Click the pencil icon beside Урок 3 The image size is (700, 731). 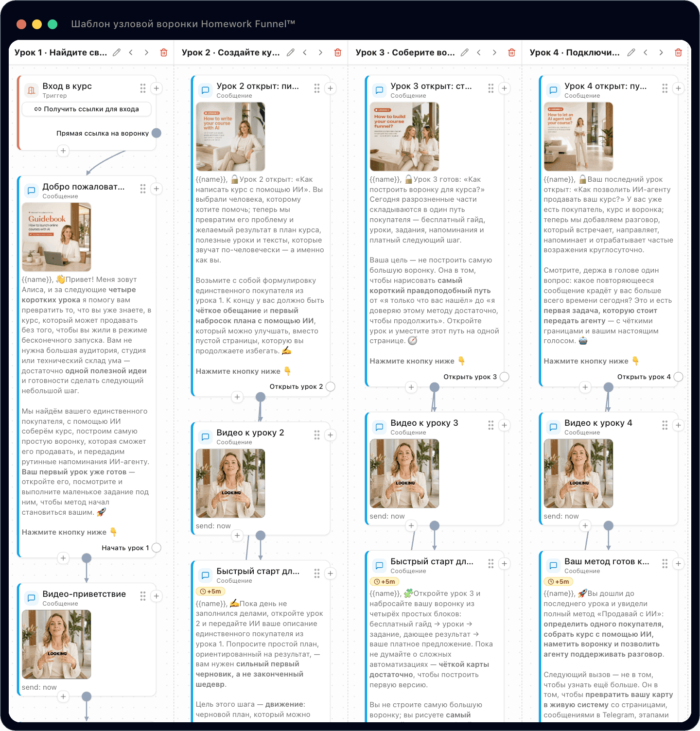tap(465, 52)
